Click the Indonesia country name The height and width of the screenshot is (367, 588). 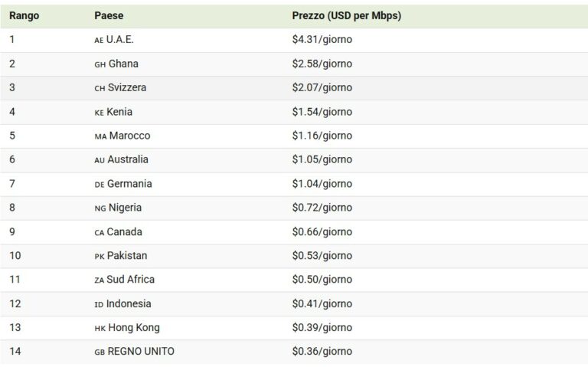[x=129, y=303]
